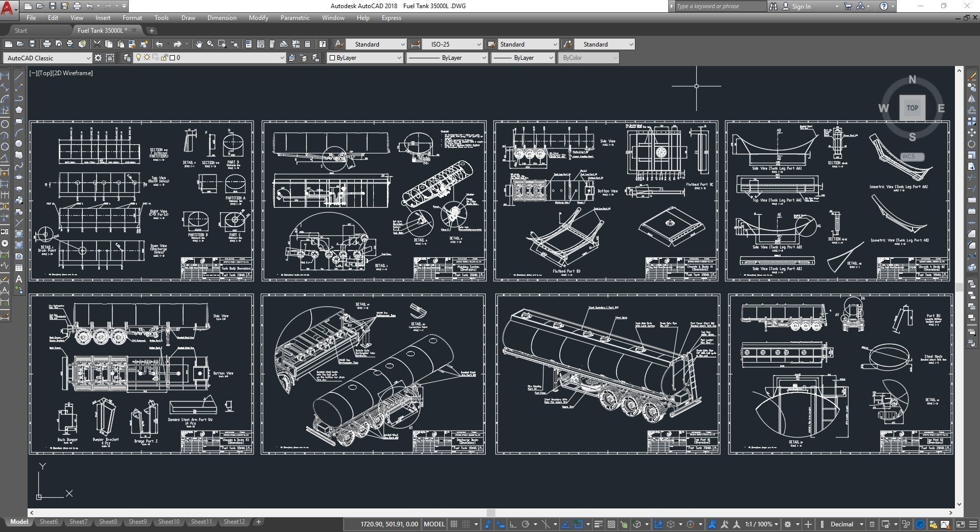Open the ByLayer color dropdown
Screen dimensions: 980x532
coord(365,58)
